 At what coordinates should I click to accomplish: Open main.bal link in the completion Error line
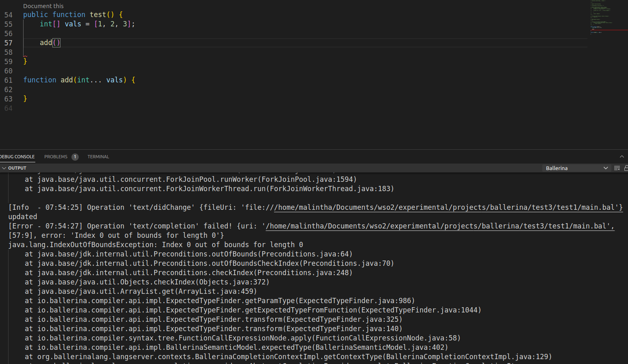click(x=440, y=226)
